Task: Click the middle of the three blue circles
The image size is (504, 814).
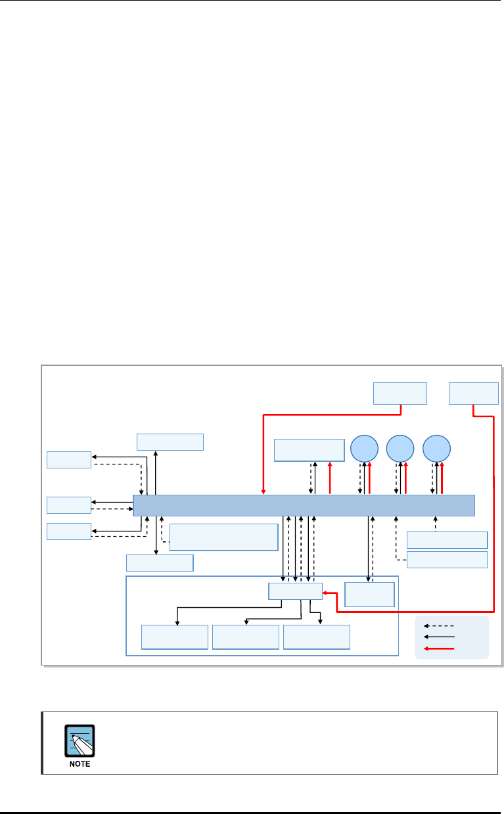Action: 400,447
